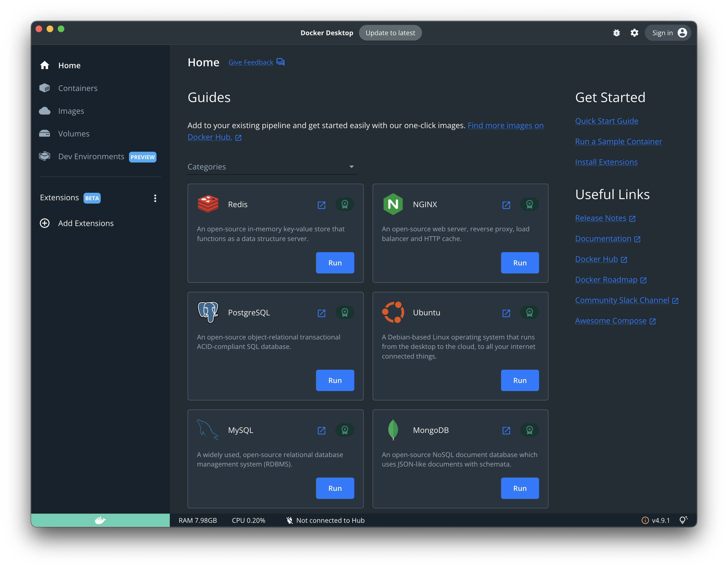728x568 pixels.
Task: Open the Extensions three-dot menu
Action: point(155,198)
